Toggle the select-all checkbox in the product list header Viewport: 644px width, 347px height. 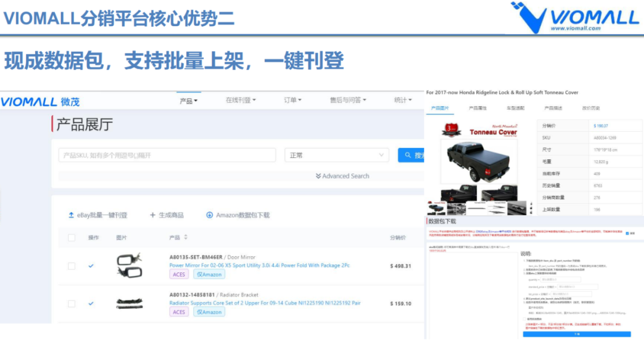pyautogui.click(x=71, y=237)
